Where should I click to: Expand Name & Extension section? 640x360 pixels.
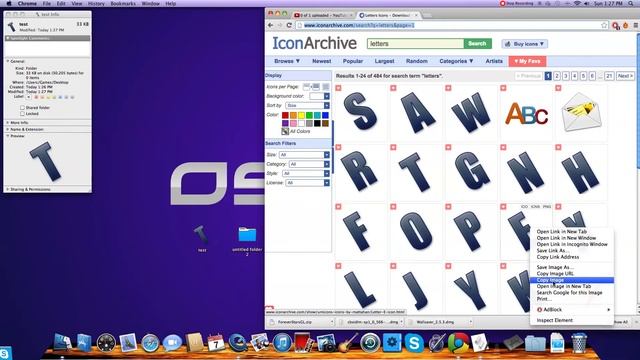tap(7, 129)
